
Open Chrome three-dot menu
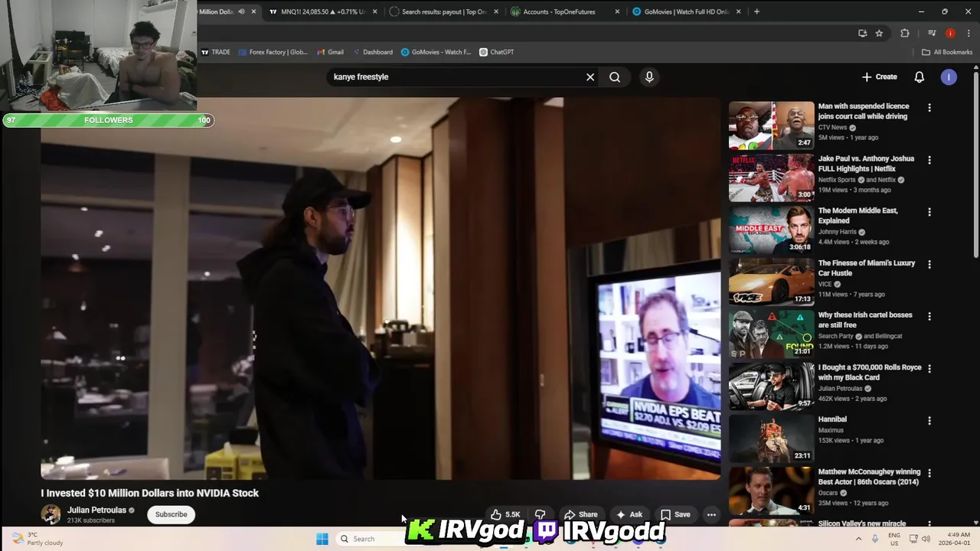[969, 33]
